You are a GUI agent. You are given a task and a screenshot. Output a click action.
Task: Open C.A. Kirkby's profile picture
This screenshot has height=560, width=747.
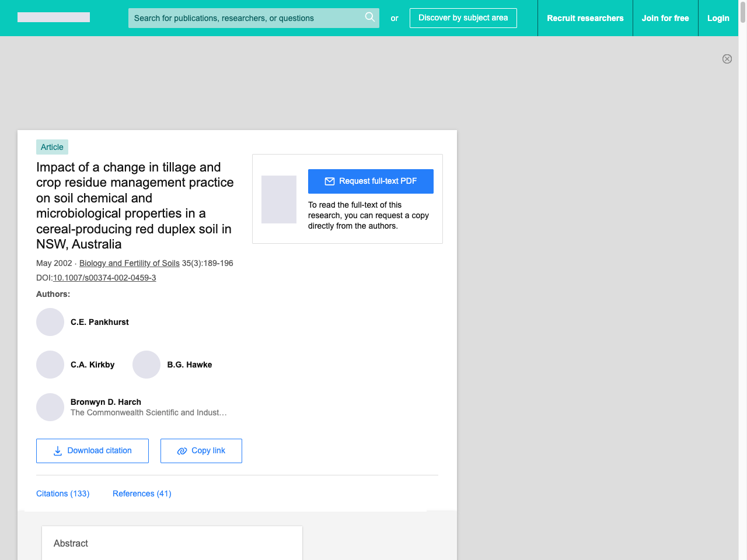pos(50,365)
